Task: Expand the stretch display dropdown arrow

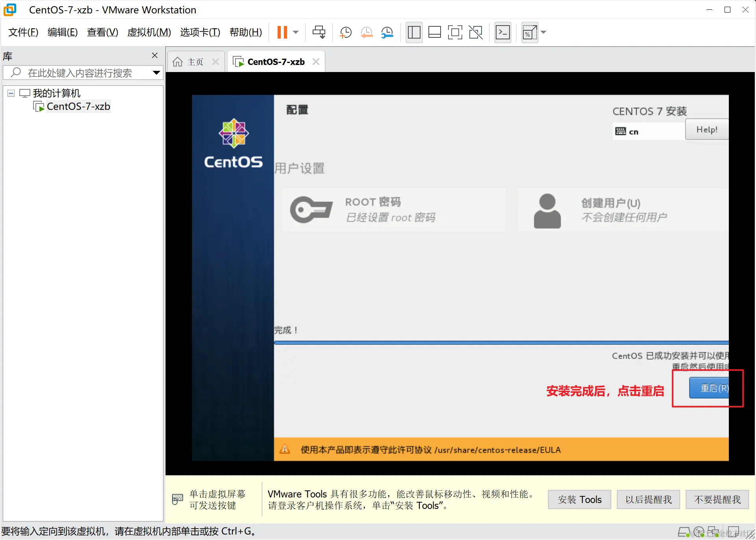Action: 544,32
